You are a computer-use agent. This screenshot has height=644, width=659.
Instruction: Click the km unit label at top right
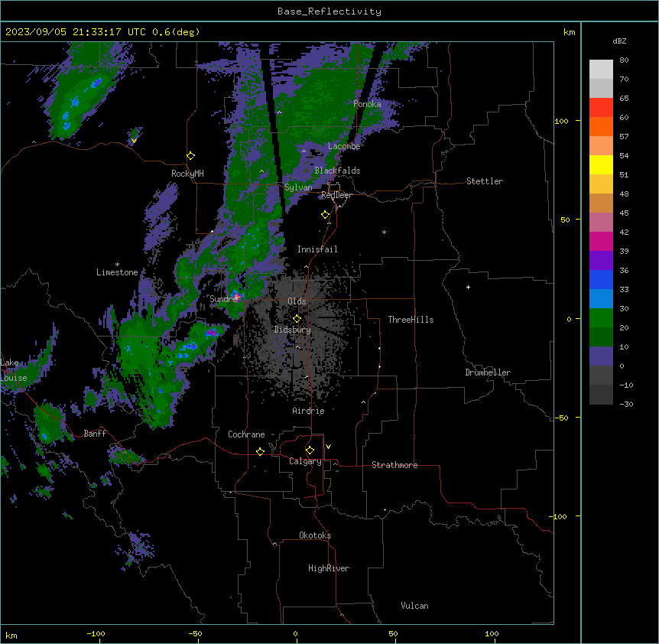coord(569,32)
